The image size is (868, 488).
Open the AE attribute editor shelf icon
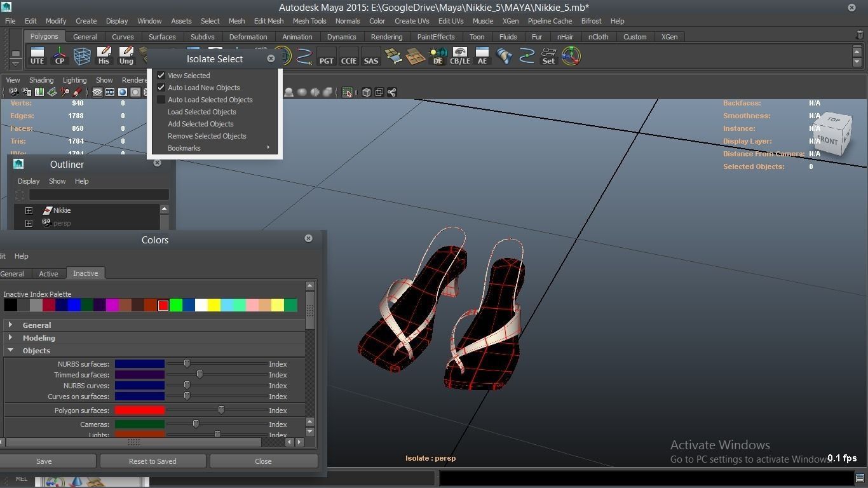coord(482,56)
